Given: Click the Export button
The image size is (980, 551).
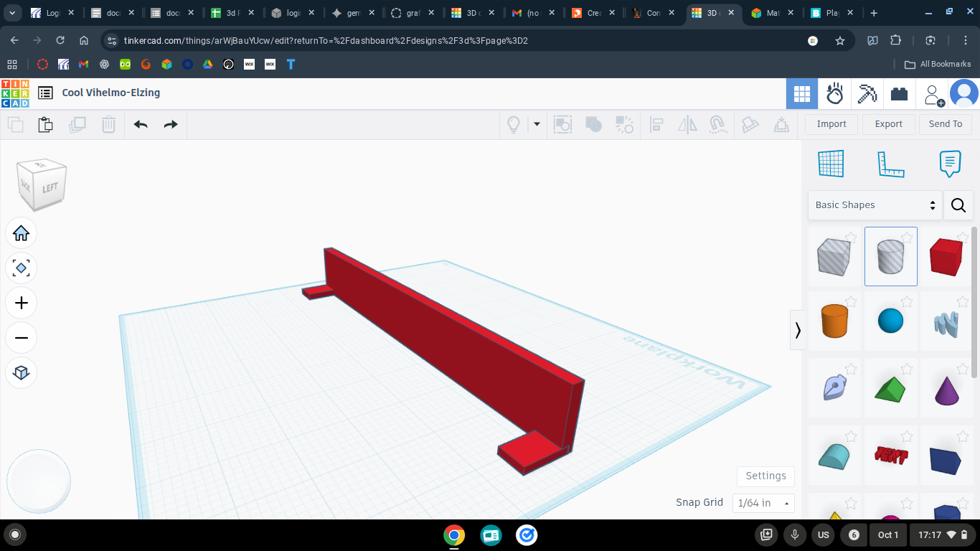Looking at the screenshot, I should (888, 124).
